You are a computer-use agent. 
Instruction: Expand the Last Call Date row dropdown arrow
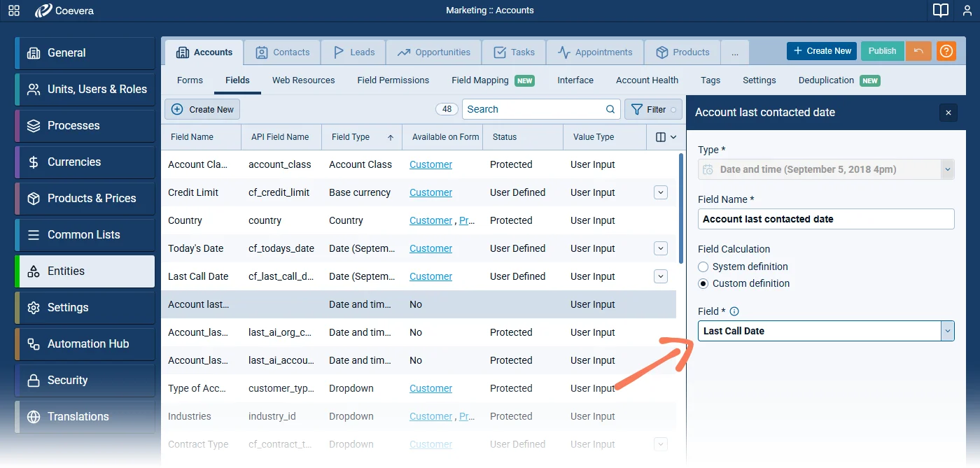point(661,276)
